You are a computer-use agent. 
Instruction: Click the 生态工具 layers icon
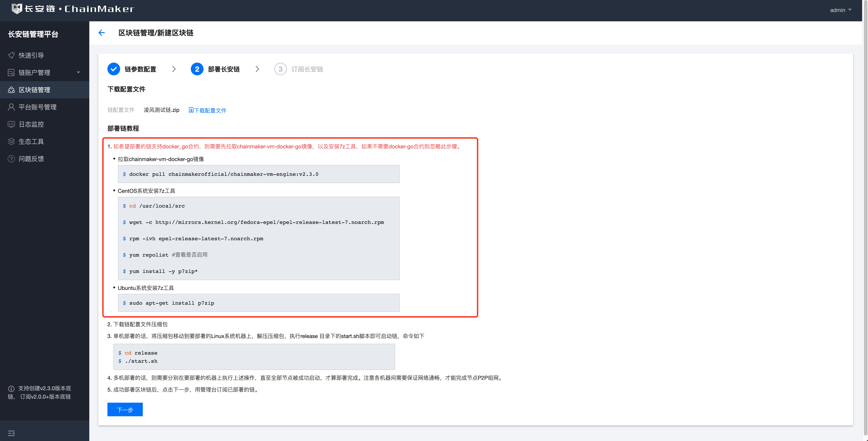[x=11, y=141]
